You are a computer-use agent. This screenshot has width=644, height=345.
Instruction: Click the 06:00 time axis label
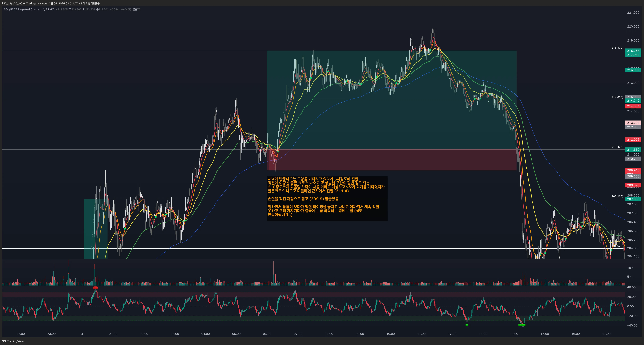(267, 334)
